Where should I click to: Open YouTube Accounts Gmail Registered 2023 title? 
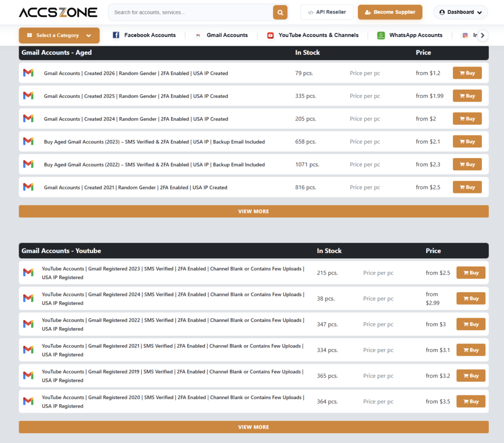click(173, 273)
